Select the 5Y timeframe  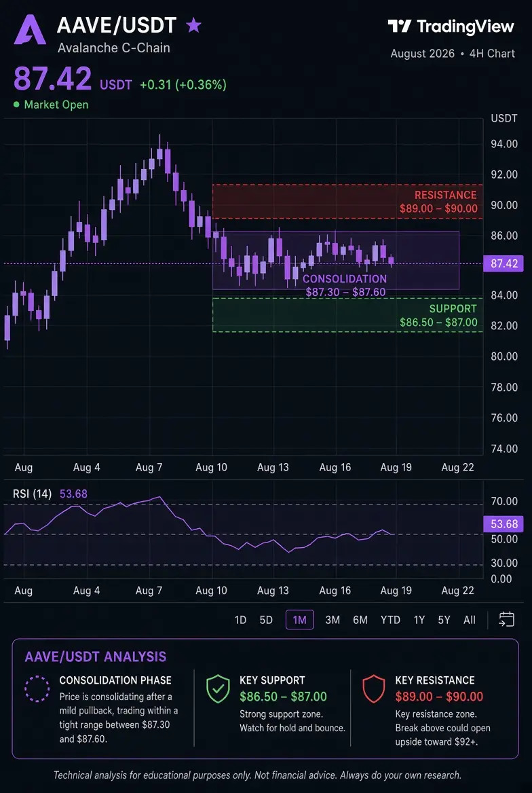(444, 619)
